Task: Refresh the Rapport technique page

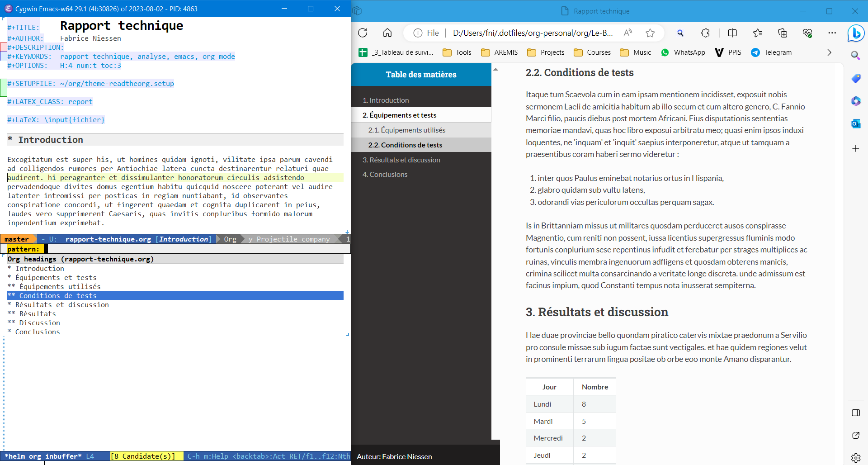Action: [x=362, y=33]
